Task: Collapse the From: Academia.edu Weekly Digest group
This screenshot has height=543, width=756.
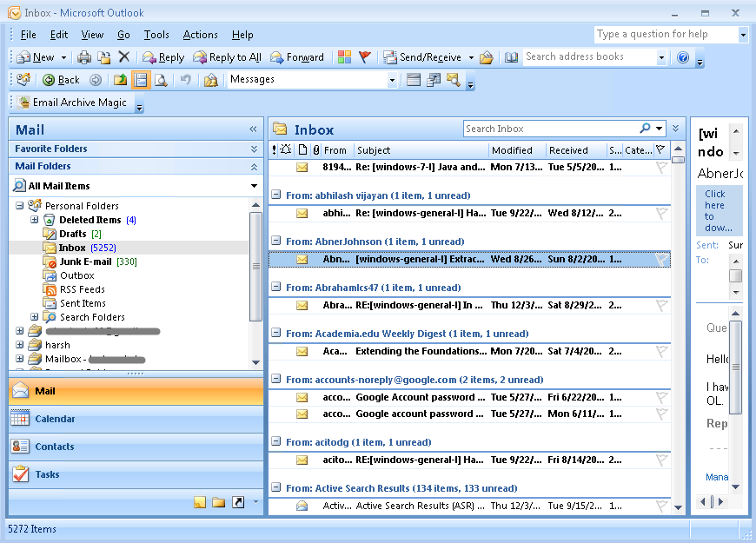Action: tap(275, 333)
